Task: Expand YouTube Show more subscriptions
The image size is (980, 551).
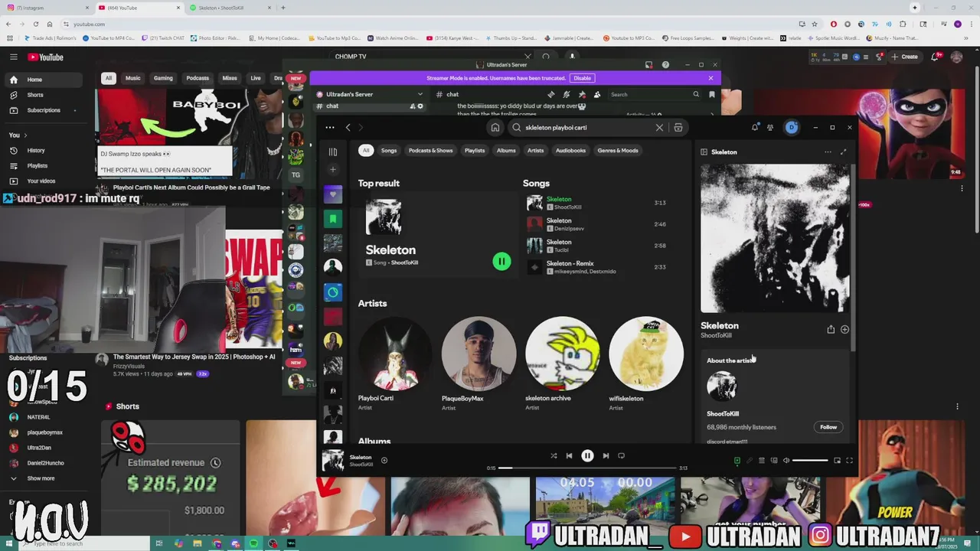Action: coord(42,478)
